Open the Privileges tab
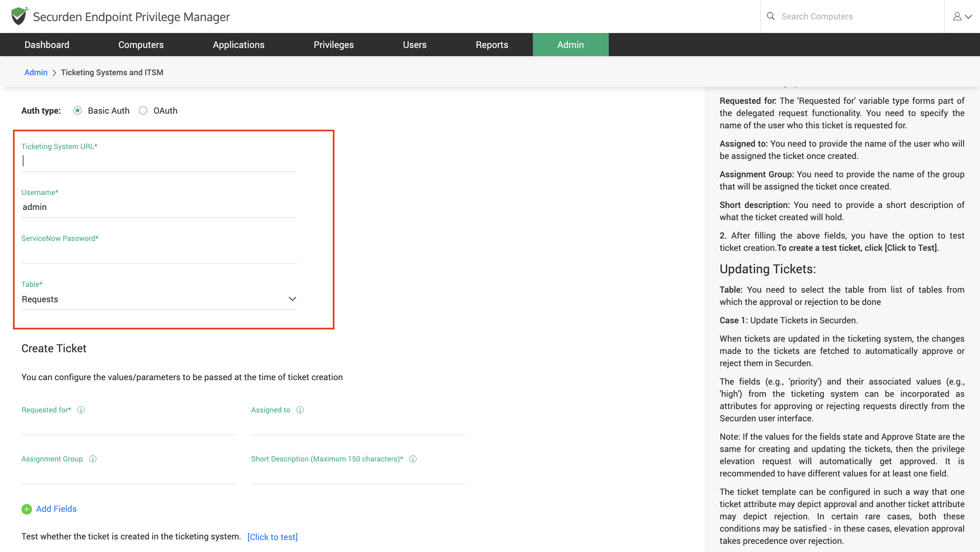 pyautogui.click(x=333, y=45)
